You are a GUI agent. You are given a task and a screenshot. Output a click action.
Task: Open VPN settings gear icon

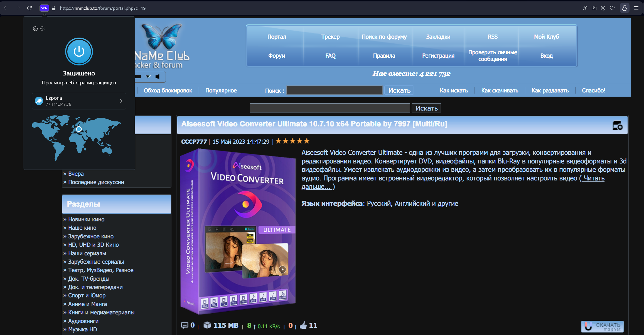coord(42,29)
